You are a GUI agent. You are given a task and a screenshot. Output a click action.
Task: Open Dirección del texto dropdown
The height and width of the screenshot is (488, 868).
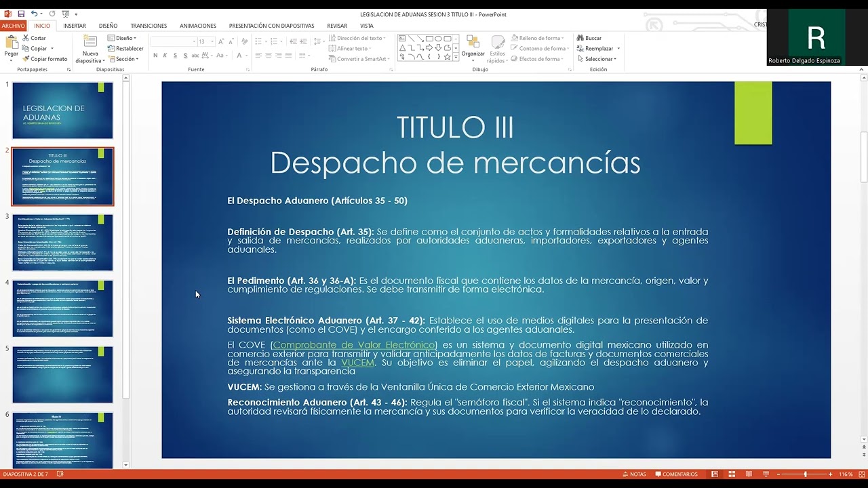point(358,38)
